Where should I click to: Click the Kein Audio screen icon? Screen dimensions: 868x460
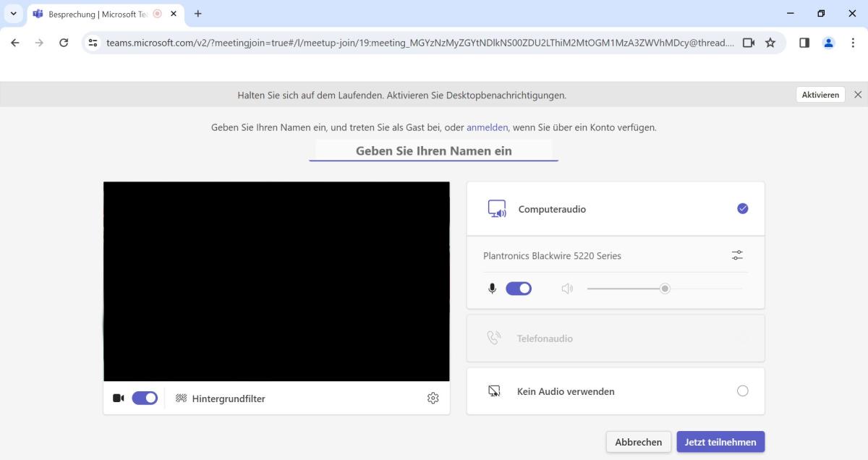coord(494,391)
